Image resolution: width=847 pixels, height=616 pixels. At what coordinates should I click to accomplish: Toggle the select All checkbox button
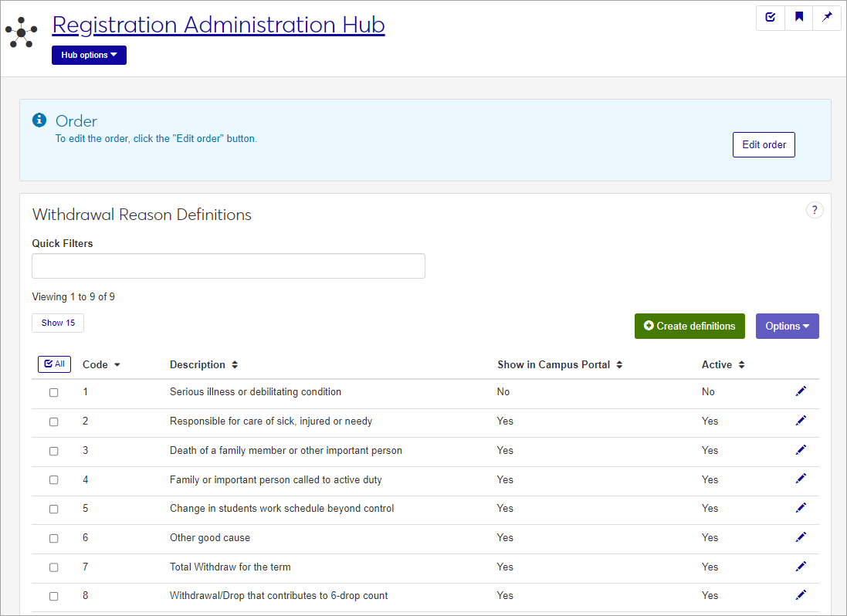54,364
